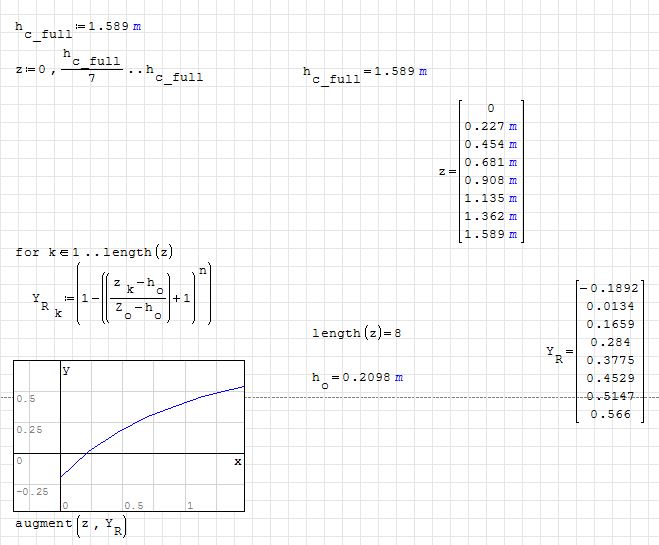The image size is (659, 545).
Task: Select the h_o = 0.2098 m result
Action: 357,377
